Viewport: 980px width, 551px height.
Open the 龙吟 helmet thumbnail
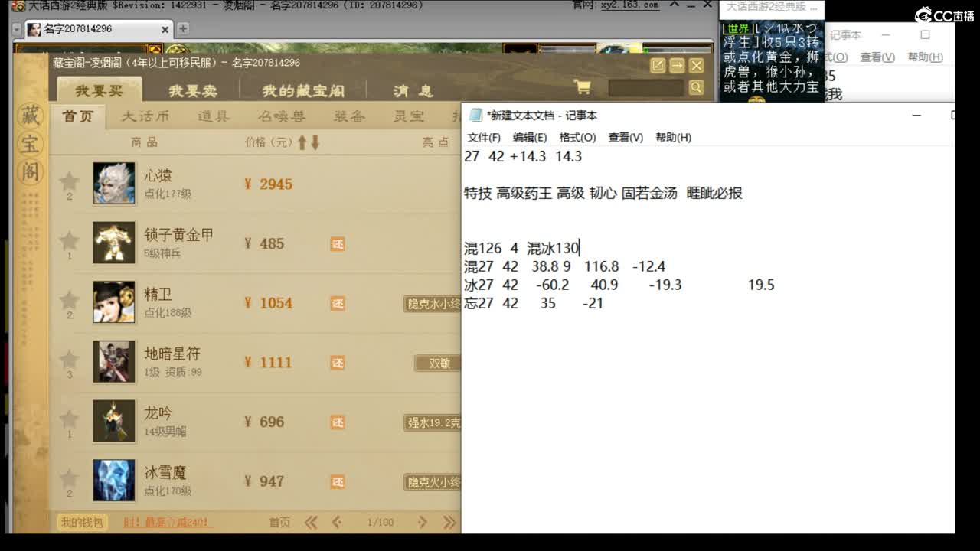pos(114,421)
